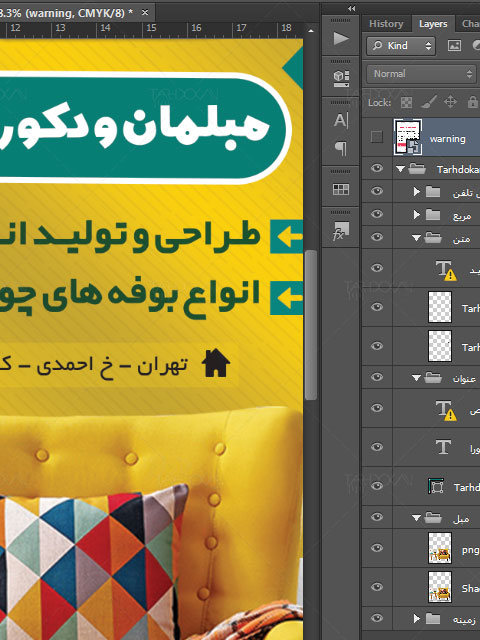480x640 pixels.
Task: Click the house icon on the canvas
Action: pyautogui.click(x=216, y=363)
